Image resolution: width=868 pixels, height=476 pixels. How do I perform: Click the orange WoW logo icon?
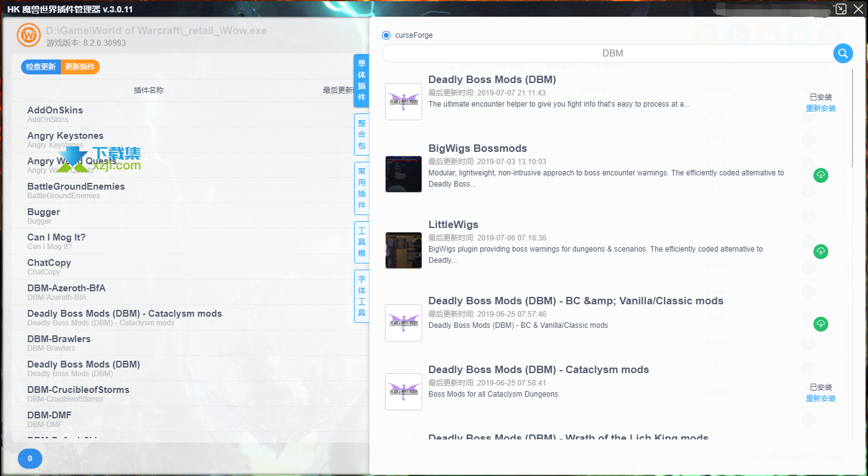[29, 35]
